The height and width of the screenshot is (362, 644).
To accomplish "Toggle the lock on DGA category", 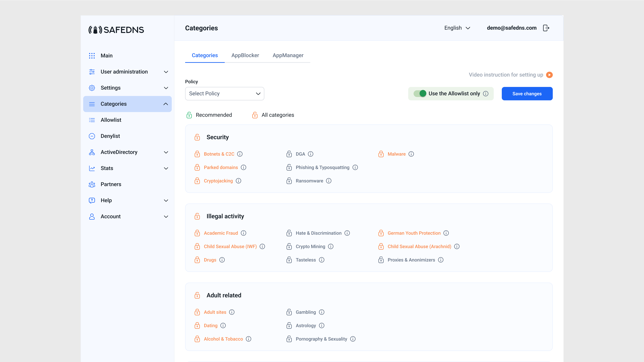I will click(x=289, y=154).
